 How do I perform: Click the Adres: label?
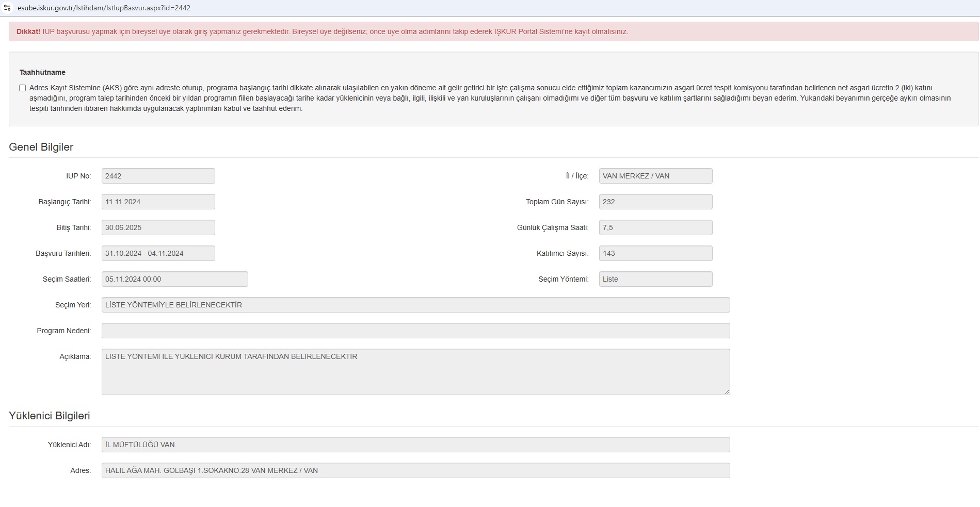point(81,470)
